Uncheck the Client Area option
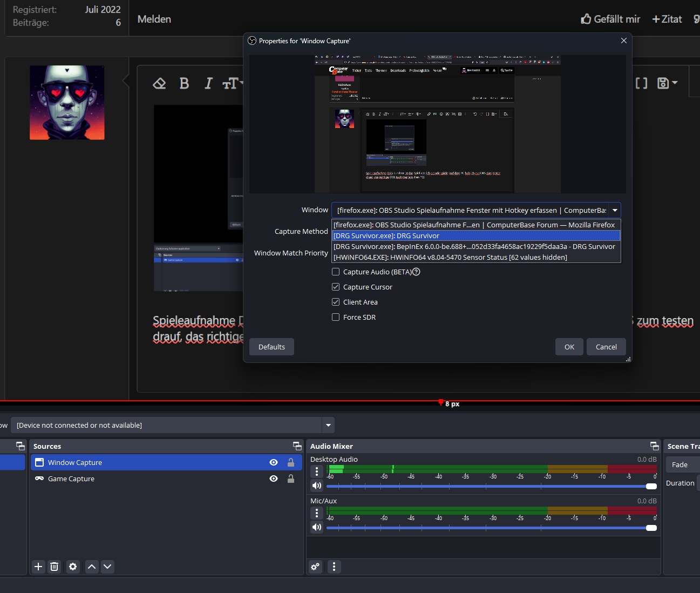700x593 pixels. point(336,302)
